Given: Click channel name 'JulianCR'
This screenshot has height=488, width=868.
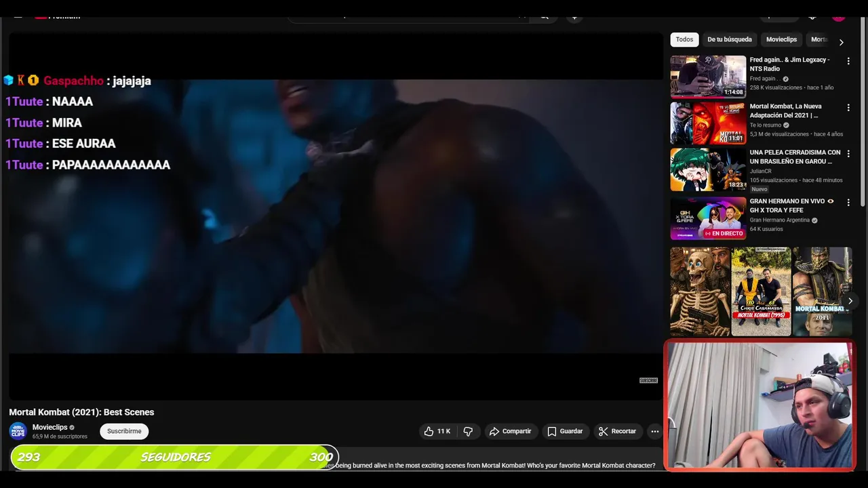Looking at the screenshot, I should [x=761, y=171].
